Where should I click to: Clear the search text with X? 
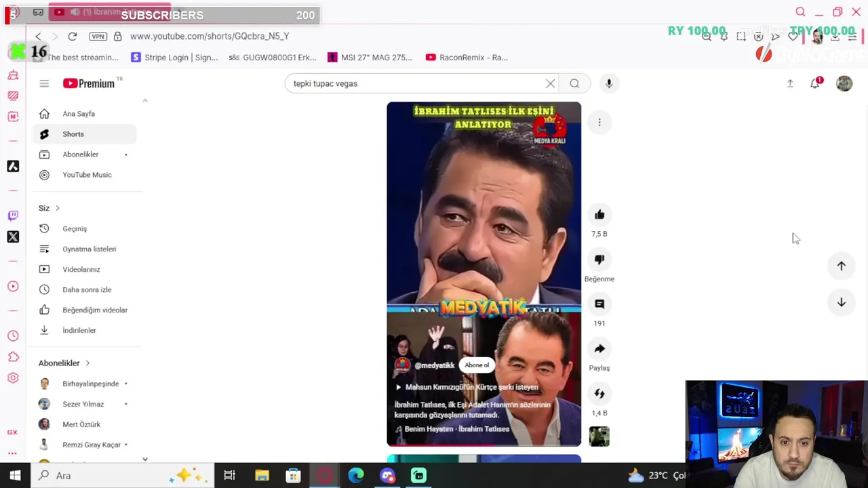(550, 83)
